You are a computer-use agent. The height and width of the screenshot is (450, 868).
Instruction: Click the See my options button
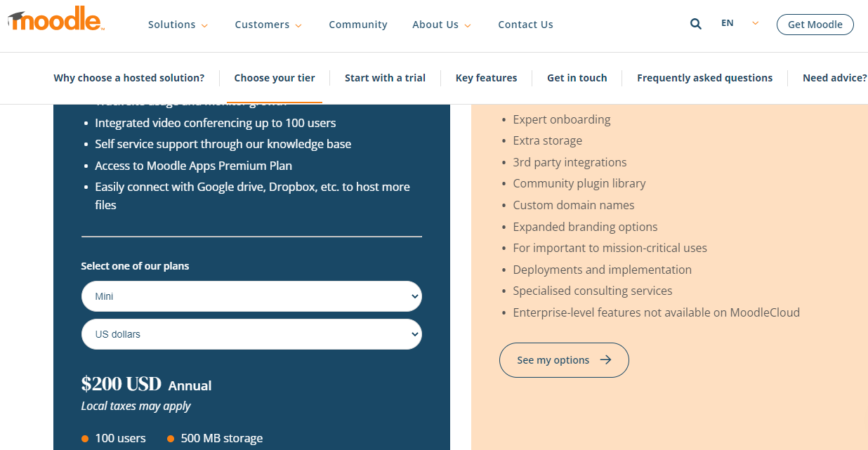coord(564,360)
